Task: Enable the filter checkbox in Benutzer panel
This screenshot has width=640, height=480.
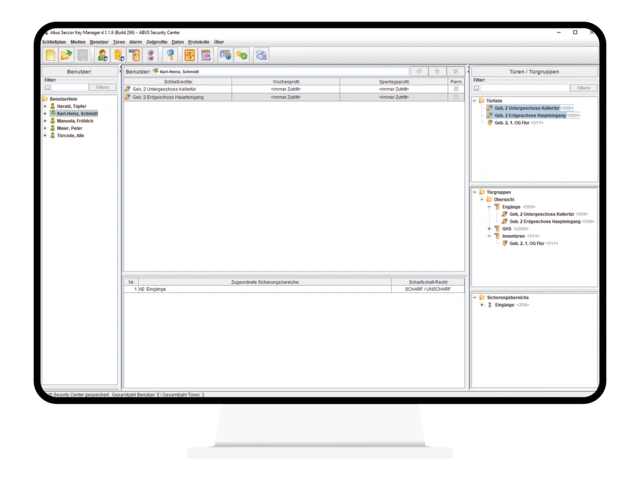Action: [x=46, y=87]
